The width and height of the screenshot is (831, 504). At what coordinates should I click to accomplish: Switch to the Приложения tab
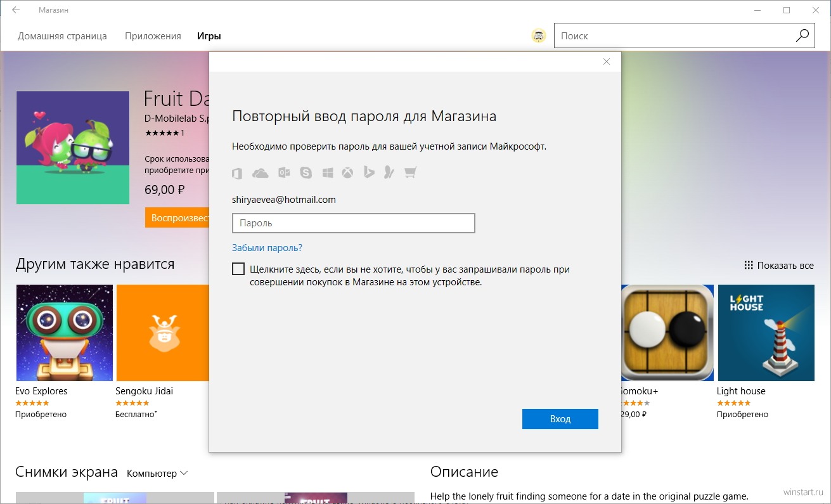(153, 36)
